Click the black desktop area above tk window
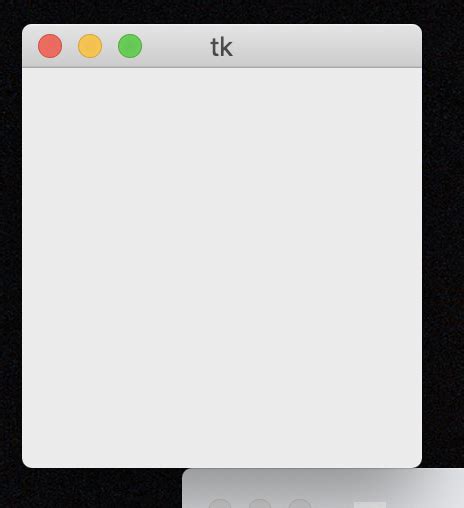Screen dimensions: 464x508 tap(222, 11)
